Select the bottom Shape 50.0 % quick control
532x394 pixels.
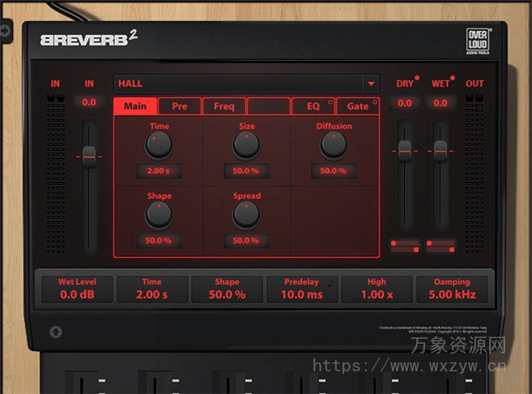coord(227,289)
